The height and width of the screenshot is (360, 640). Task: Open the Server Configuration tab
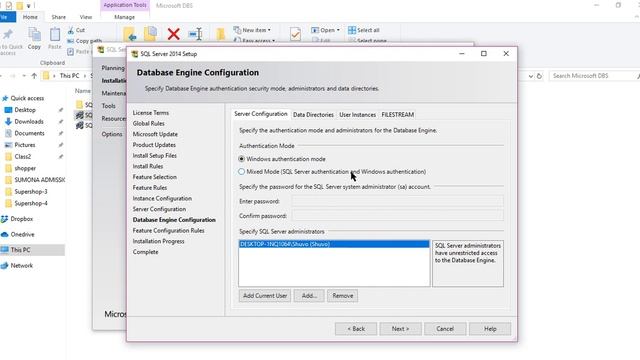click(261, 114)
